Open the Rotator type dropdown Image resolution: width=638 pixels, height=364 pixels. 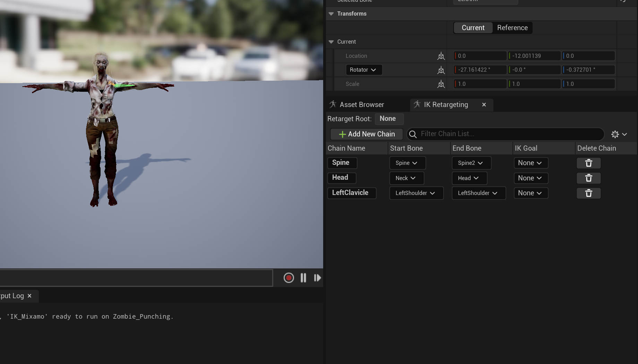[364, 70]
